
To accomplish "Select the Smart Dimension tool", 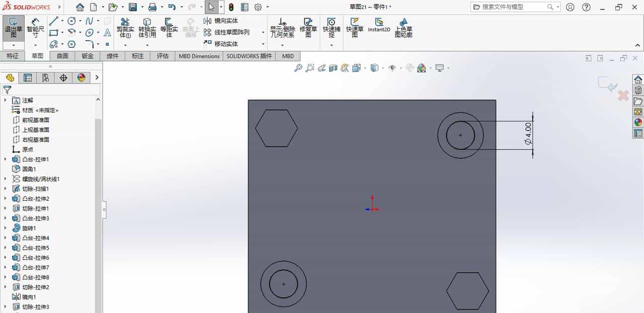I will point(35,28).
